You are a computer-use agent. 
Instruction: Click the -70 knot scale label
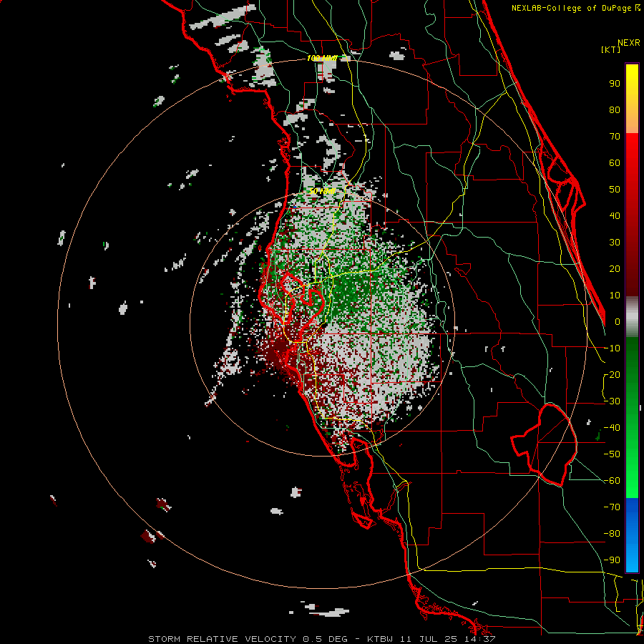click(613, 507)
